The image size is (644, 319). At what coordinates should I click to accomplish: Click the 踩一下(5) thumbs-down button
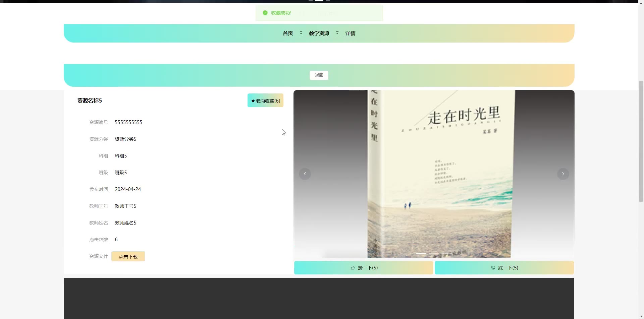(x=504, y=268)
